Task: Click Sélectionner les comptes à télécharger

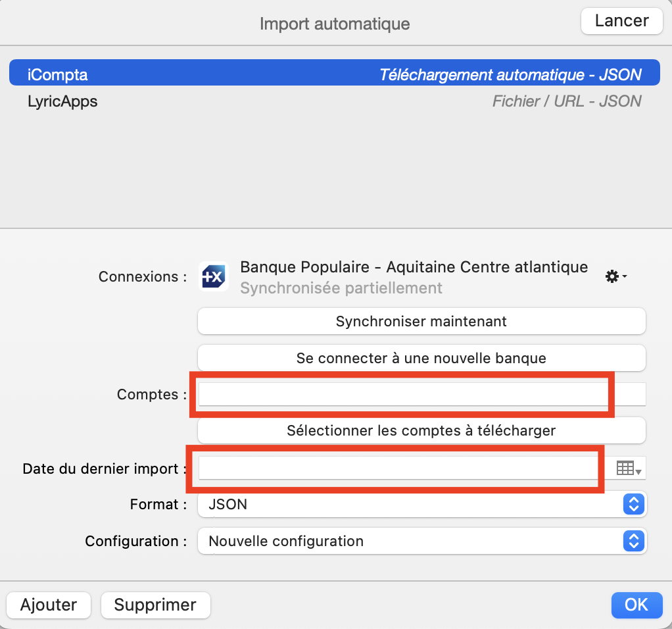Action: [421, 430]
